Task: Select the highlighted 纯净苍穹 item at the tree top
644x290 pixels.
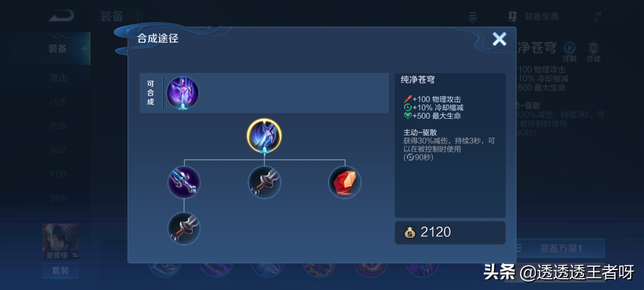Action: tap(264, 136)
